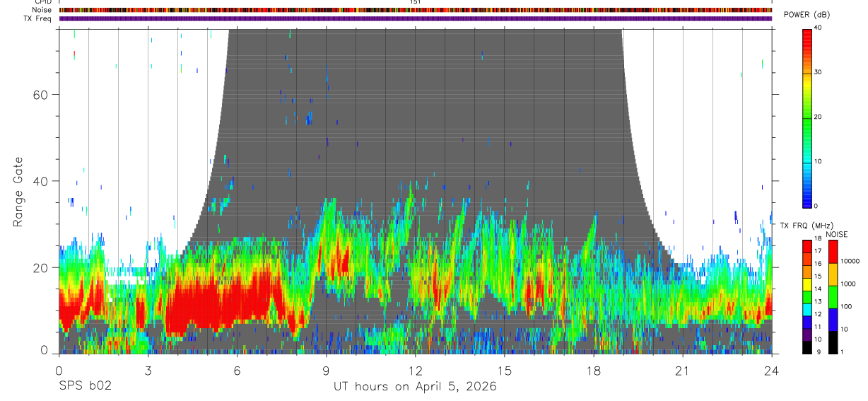
Task: Click the "9" hour tick on the time axis
Action: (x=326, y=371)
